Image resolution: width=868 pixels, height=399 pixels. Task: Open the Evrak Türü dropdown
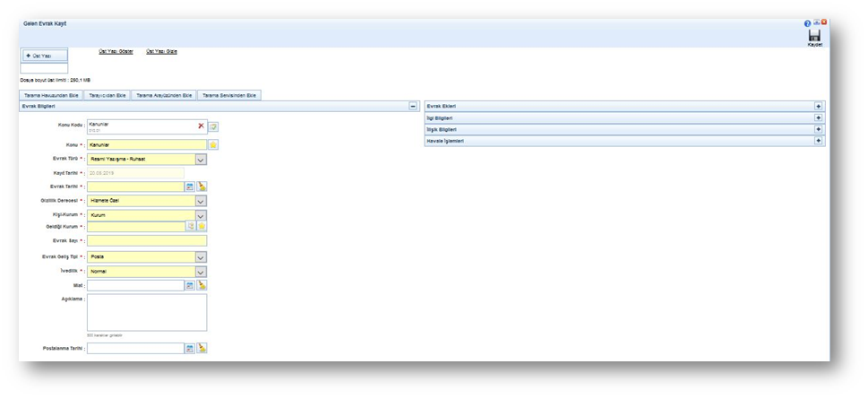201,160
